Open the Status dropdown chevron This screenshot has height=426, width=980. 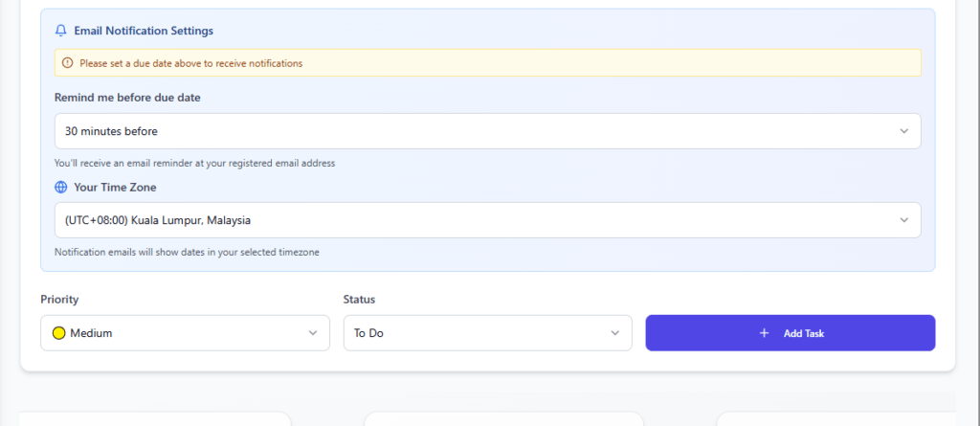(x=615, y=333)
